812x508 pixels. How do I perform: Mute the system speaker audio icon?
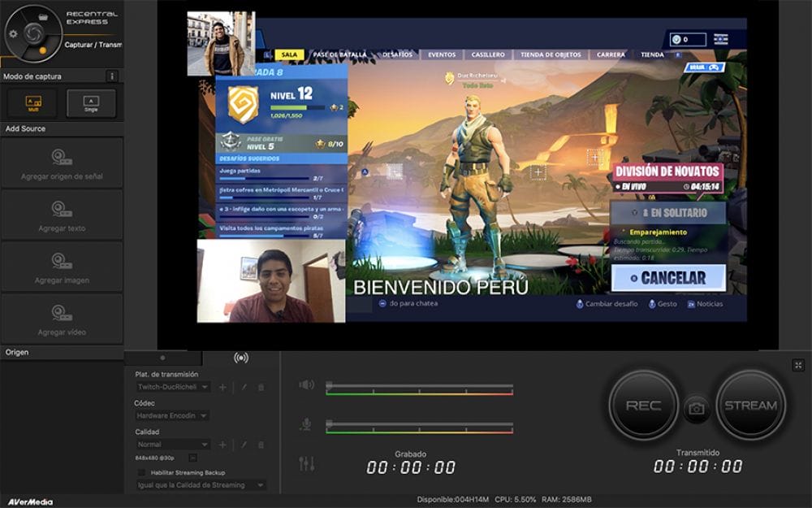306,385
